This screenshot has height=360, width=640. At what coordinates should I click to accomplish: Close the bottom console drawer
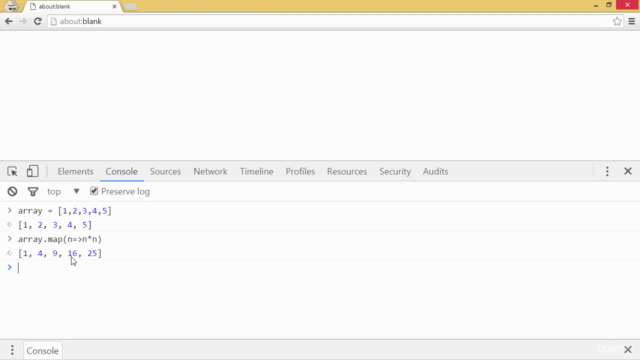[628, 349]
